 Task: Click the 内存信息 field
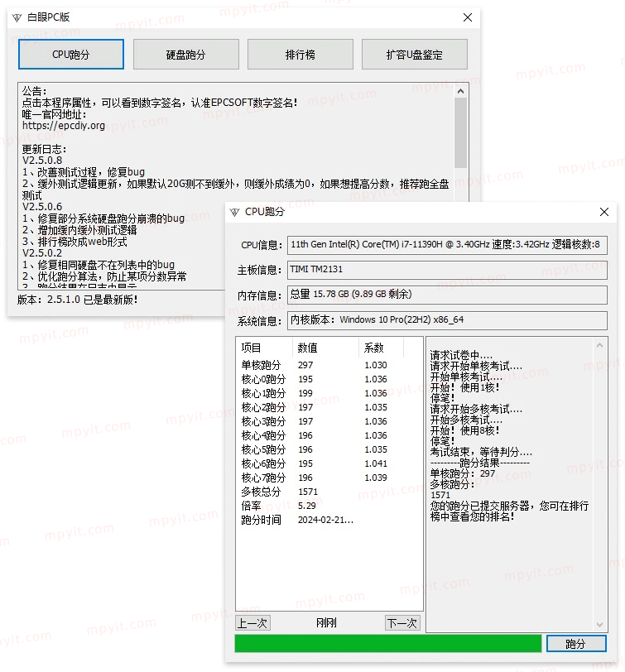[x=447, y=295]
